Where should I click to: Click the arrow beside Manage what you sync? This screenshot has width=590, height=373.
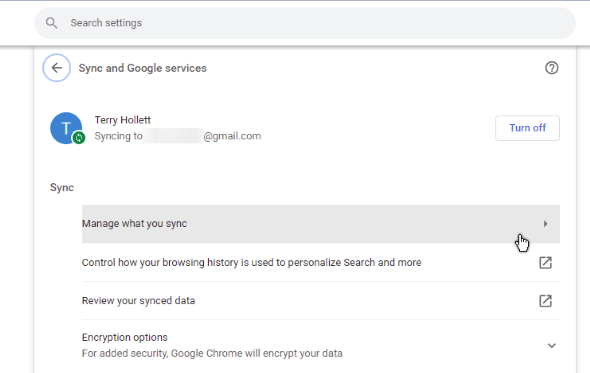pos(546,224)
